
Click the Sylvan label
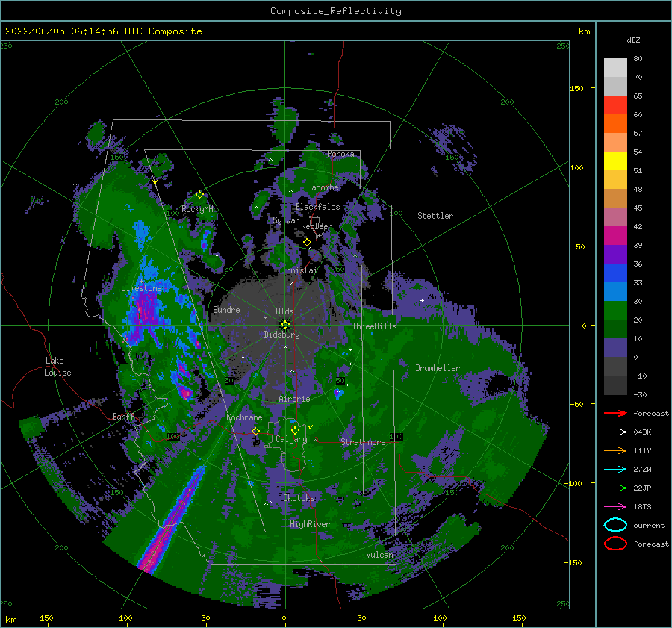click(286, 221)
